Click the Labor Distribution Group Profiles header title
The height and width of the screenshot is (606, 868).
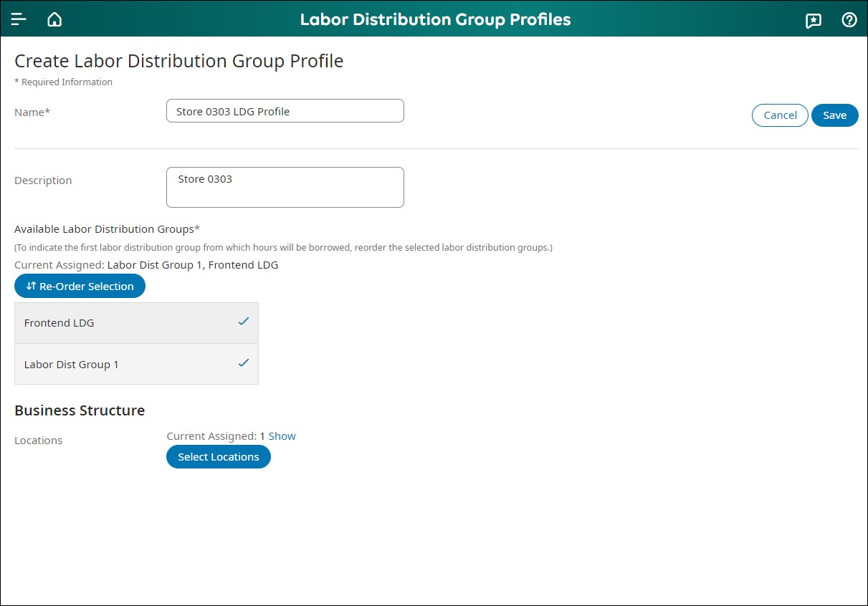[x=435, y=19]
